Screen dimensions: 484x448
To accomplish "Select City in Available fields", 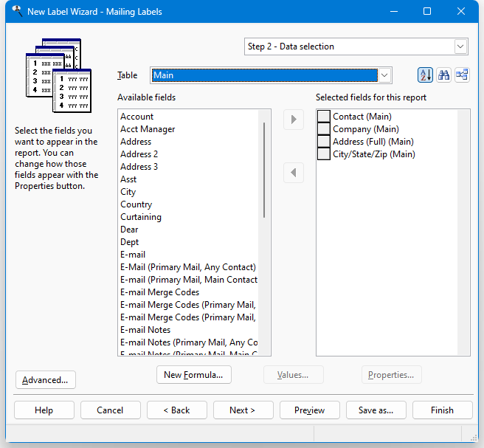I will pos(128,192).
